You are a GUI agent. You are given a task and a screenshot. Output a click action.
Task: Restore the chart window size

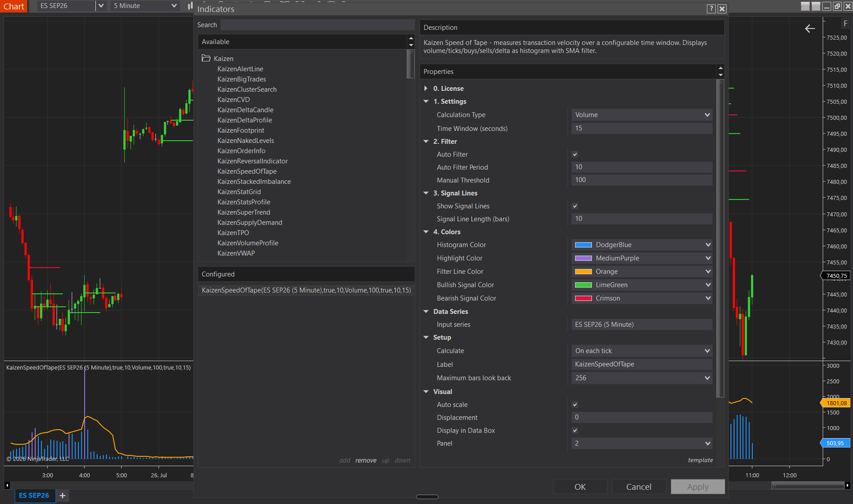pos(837,6)
